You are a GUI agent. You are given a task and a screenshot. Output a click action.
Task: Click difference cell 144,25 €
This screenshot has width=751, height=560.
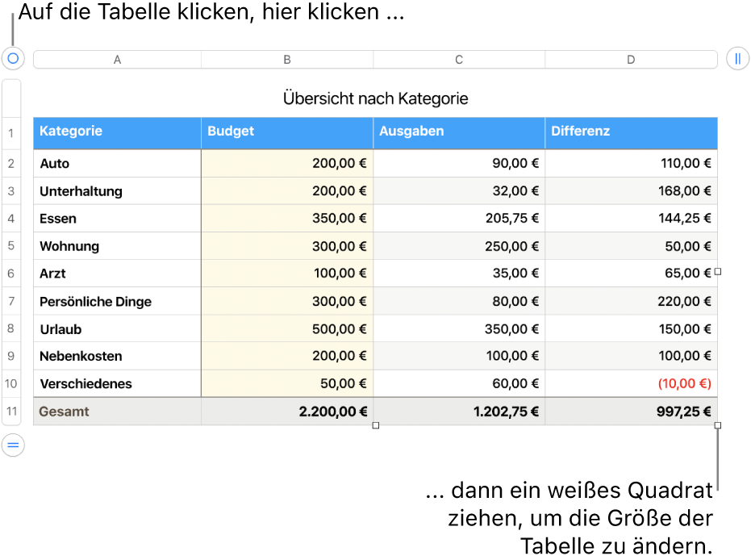[632, 219]
